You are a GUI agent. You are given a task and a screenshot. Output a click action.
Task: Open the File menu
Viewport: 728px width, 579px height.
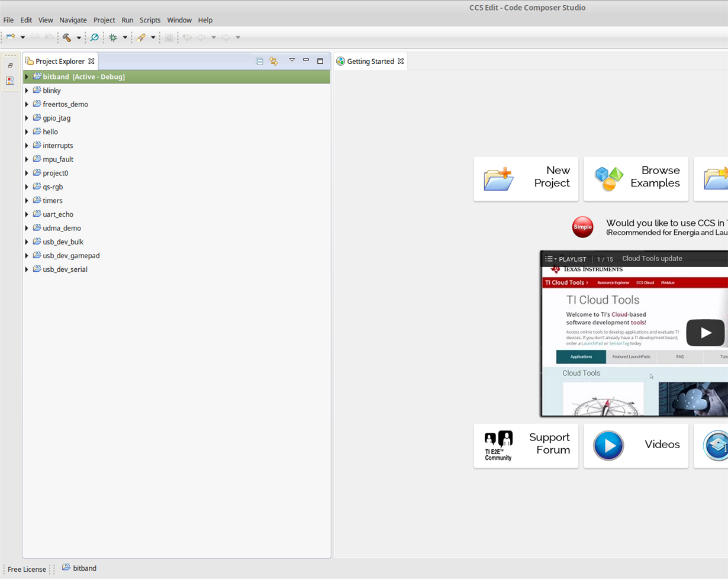pyautogui.click(x=9, y=20)
